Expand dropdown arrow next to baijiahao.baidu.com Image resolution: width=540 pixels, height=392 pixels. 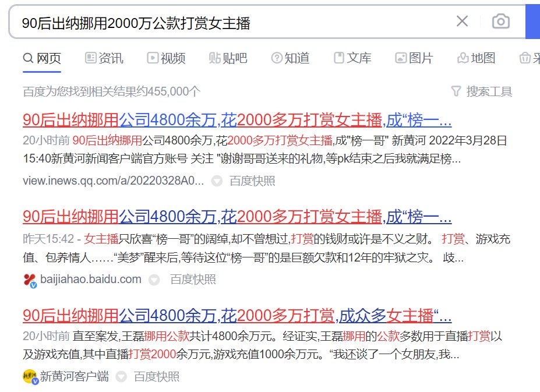(x=154, y=280)
